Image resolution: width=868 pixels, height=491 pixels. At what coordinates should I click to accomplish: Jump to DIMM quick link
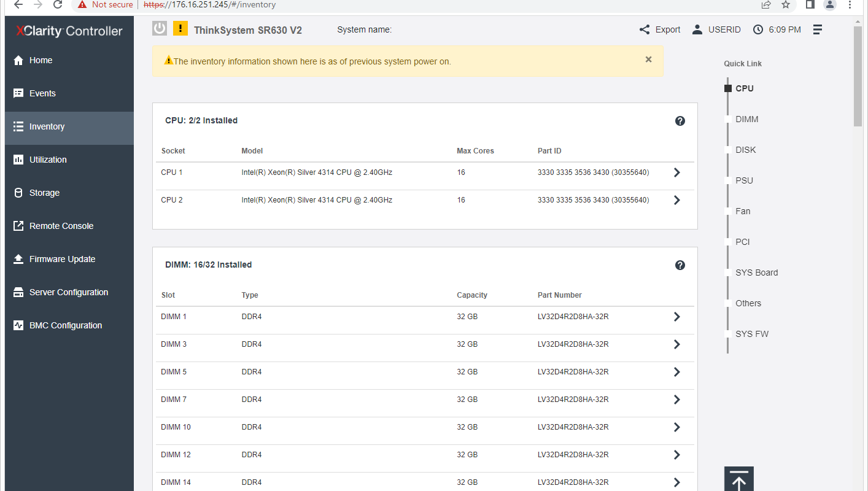click(746, 119)
